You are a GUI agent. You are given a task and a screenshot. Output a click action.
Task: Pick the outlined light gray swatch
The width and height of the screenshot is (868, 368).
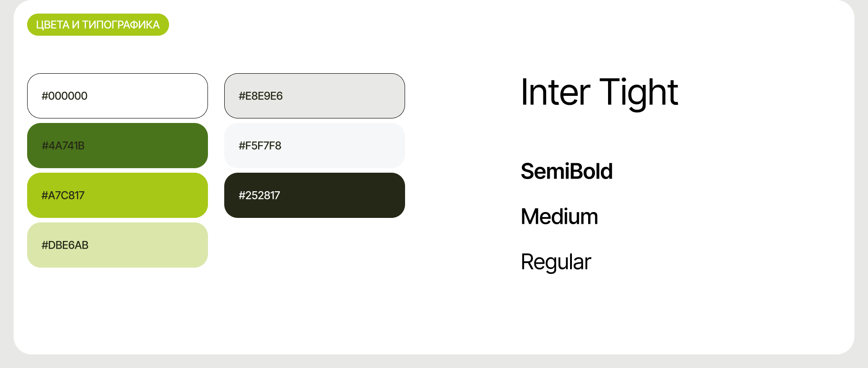click(344, 96)
